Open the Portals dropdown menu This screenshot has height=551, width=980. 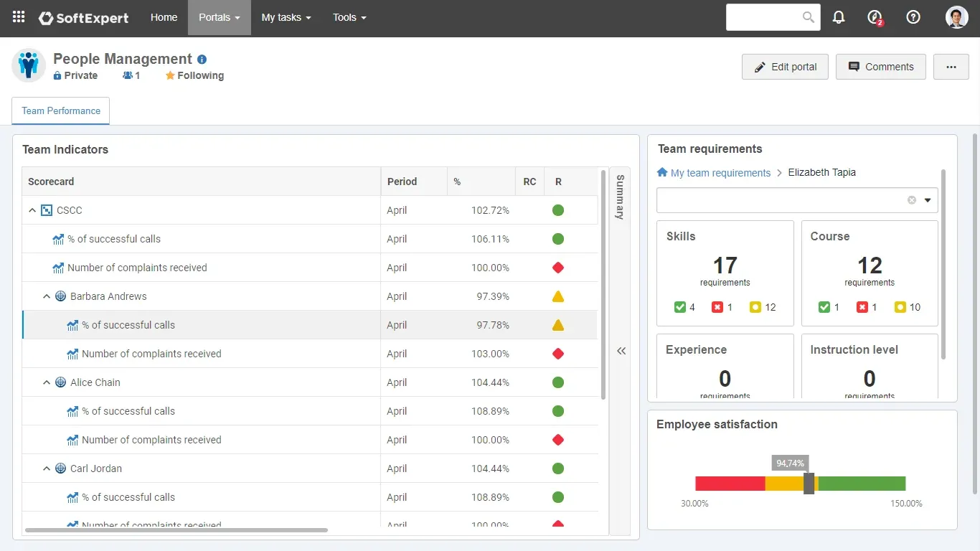pyautogui.click(x=220, y=17)
